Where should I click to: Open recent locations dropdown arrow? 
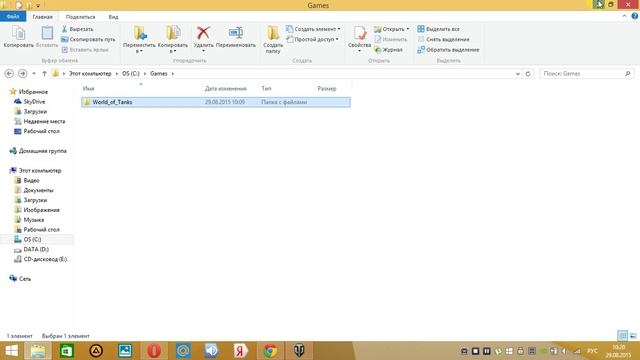pos(34,73)
